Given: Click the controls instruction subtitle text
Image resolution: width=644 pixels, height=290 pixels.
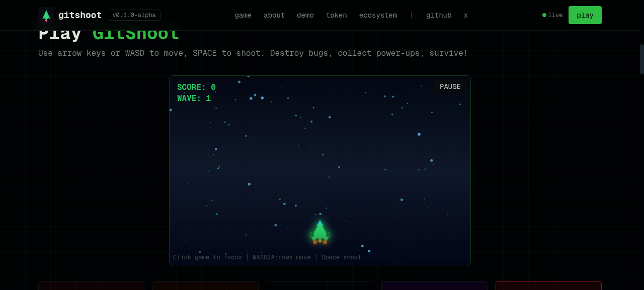Looking at the screenshot, I should pyautogui.click(x=253, y=53).
